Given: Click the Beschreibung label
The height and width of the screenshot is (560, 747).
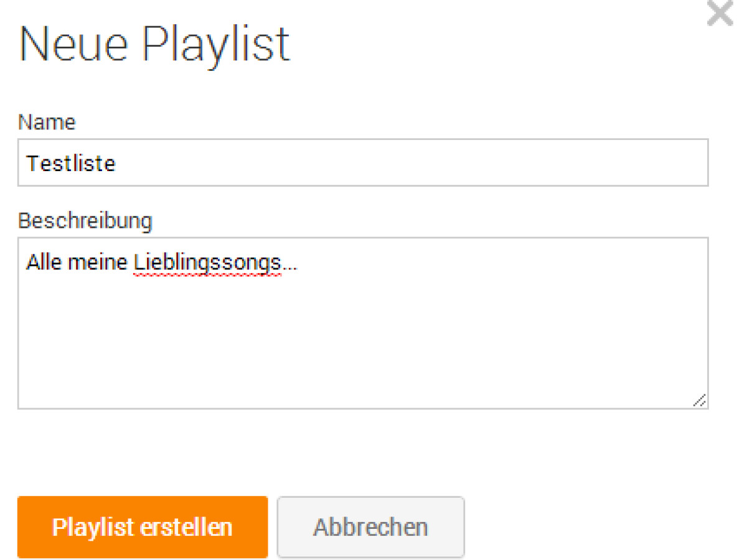Looking at the screenshot, I should tap(85, 220).
